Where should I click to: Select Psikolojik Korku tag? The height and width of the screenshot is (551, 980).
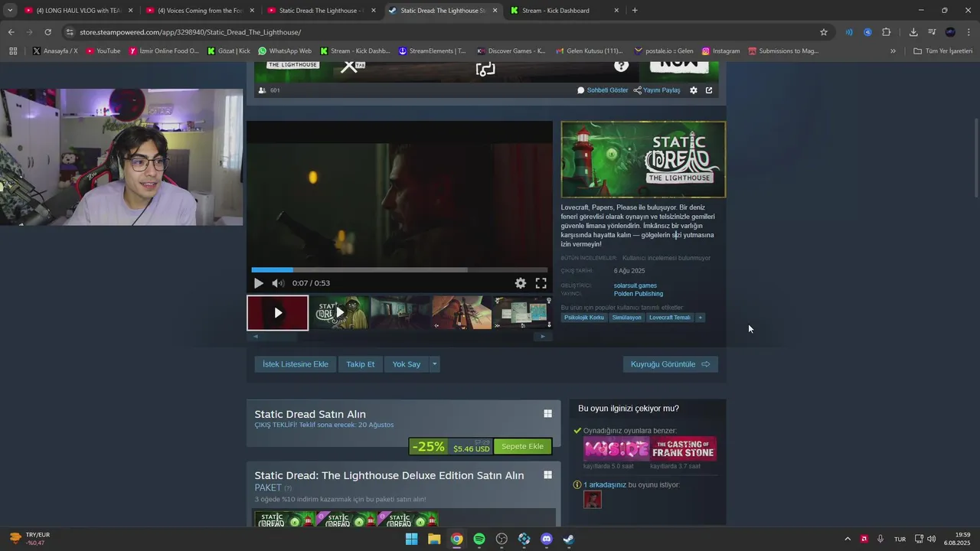(x=584, y=318)
